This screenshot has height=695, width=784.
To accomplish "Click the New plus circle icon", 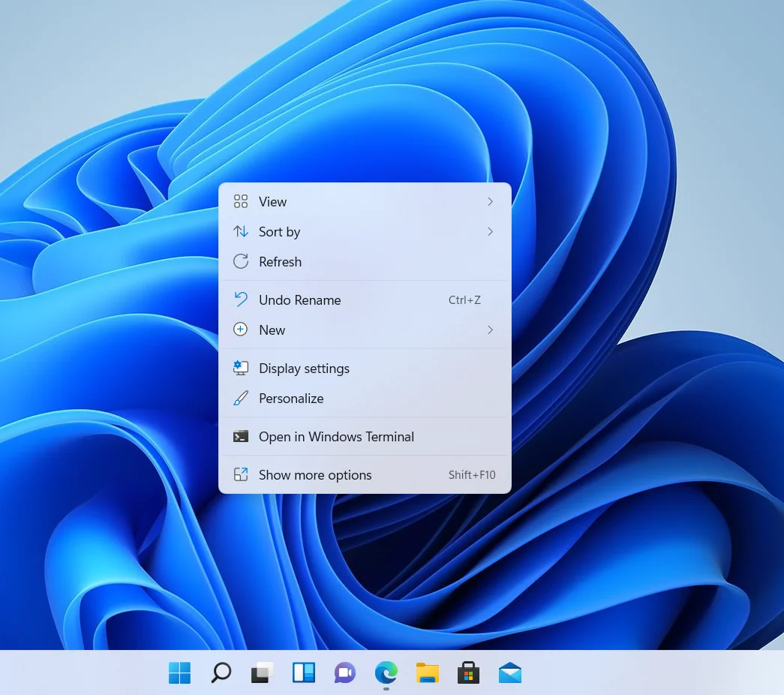I will [x=241, y=329].
